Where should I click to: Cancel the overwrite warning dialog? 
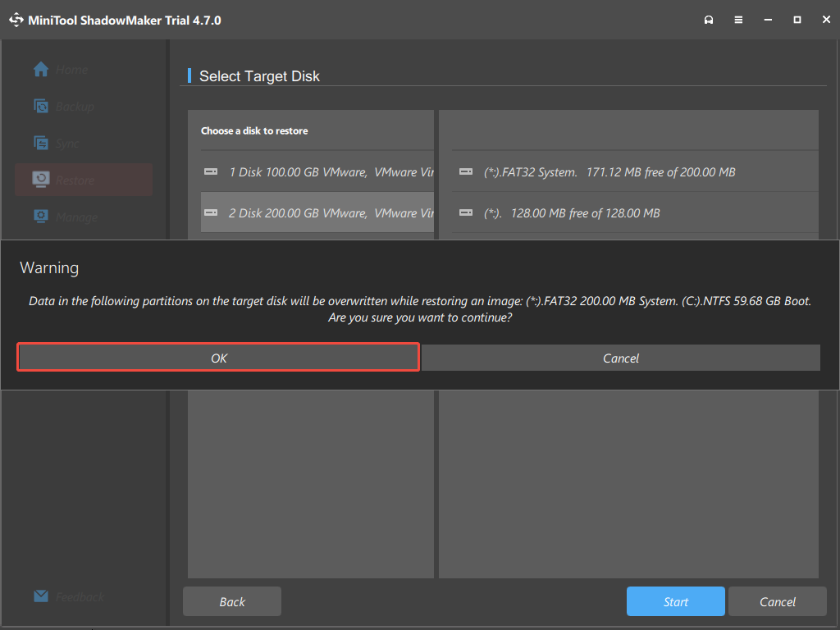[x=621, y=358]
